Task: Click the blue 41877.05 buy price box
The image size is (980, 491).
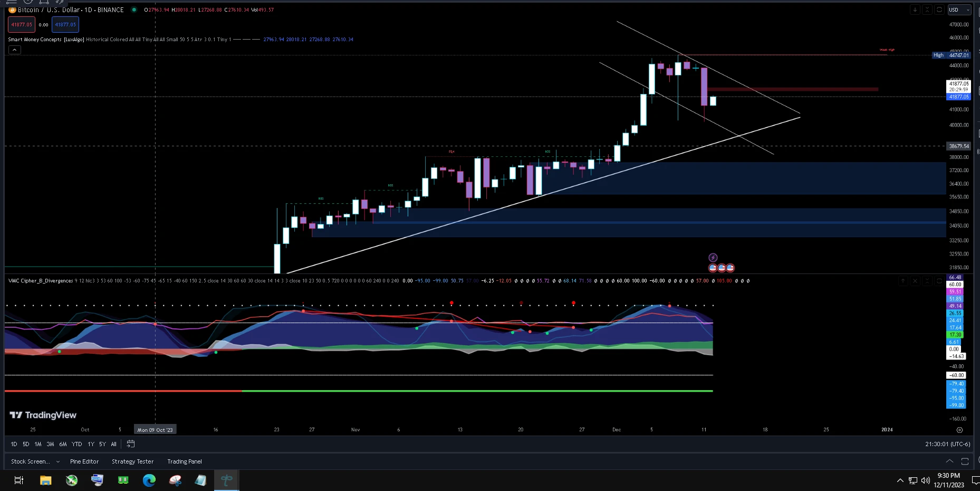Action: pyautogui.click(x=65, y=24)
